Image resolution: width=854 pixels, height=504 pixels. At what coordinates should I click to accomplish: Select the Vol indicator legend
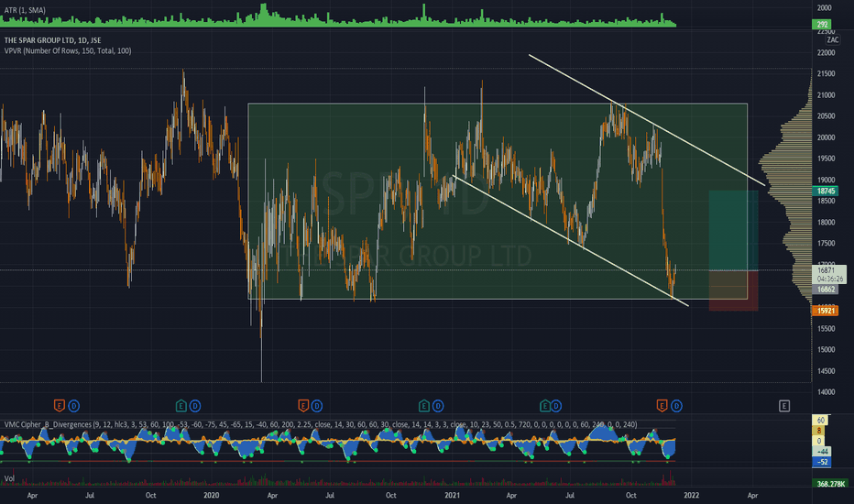(9, 478)
